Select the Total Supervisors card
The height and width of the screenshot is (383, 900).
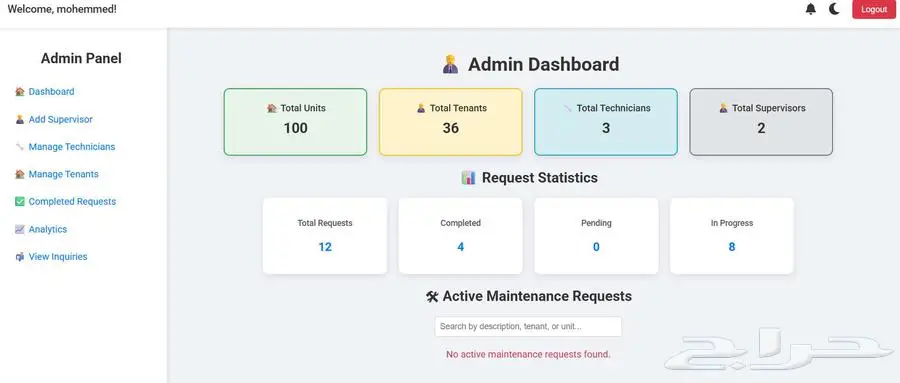761,122
